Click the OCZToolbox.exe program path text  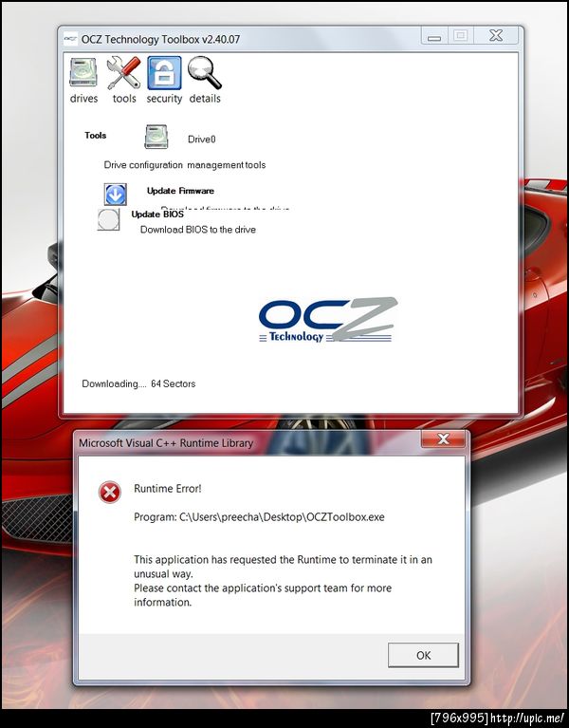pyautogui.click(x=259, y=516)
